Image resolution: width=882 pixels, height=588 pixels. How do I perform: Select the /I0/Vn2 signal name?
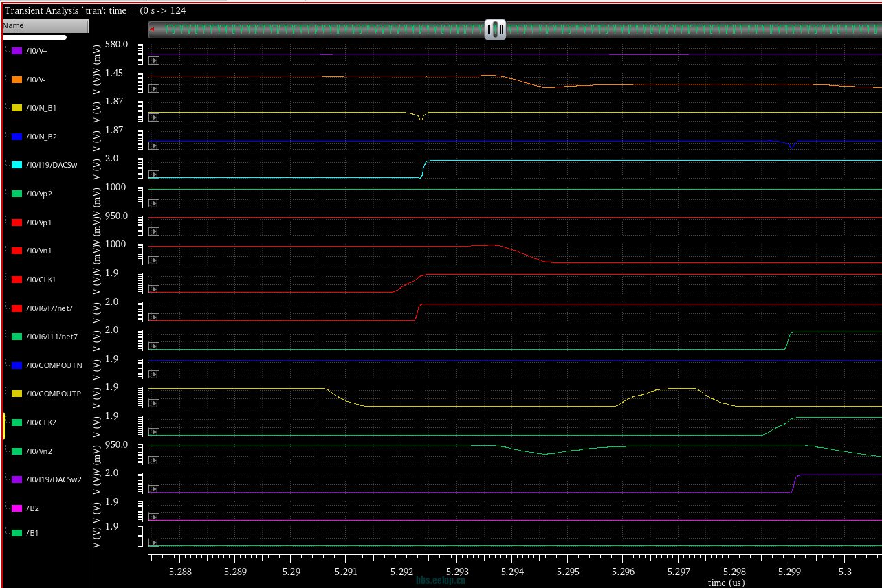pyautogui.click(x=39, y=451)
